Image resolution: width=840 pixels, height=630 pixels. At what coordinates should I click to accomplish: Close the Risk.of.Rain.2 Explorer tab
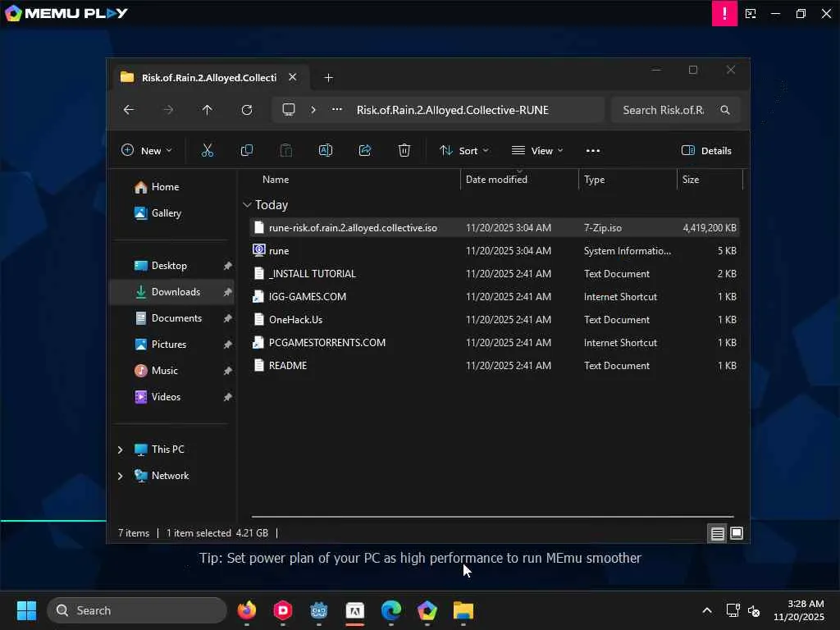tap(293, 77)
